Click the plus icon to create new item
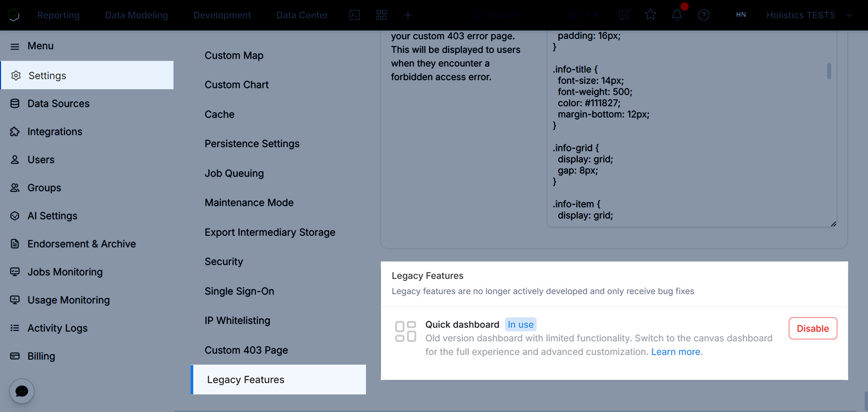868x412 pixels. coord(408,14)
